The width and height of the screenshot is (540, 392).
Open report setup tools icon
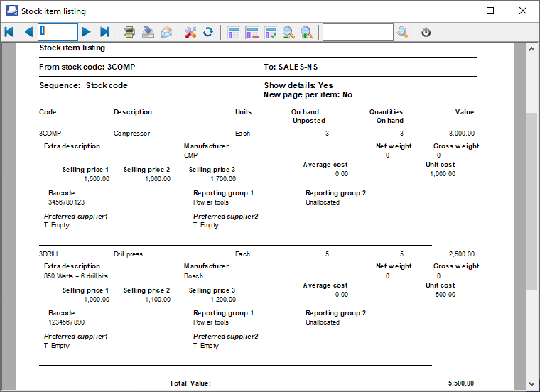(x=190, y=32)
